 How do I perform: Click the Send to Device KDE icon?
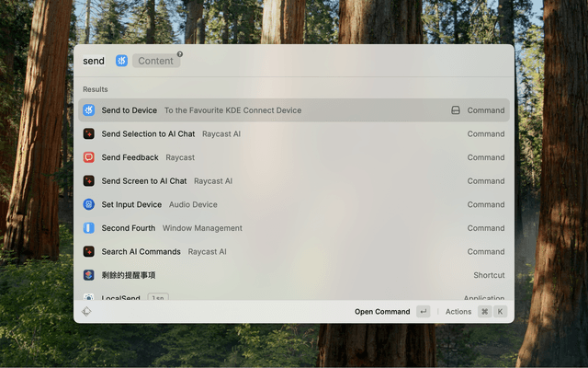[x=89, y=110]
